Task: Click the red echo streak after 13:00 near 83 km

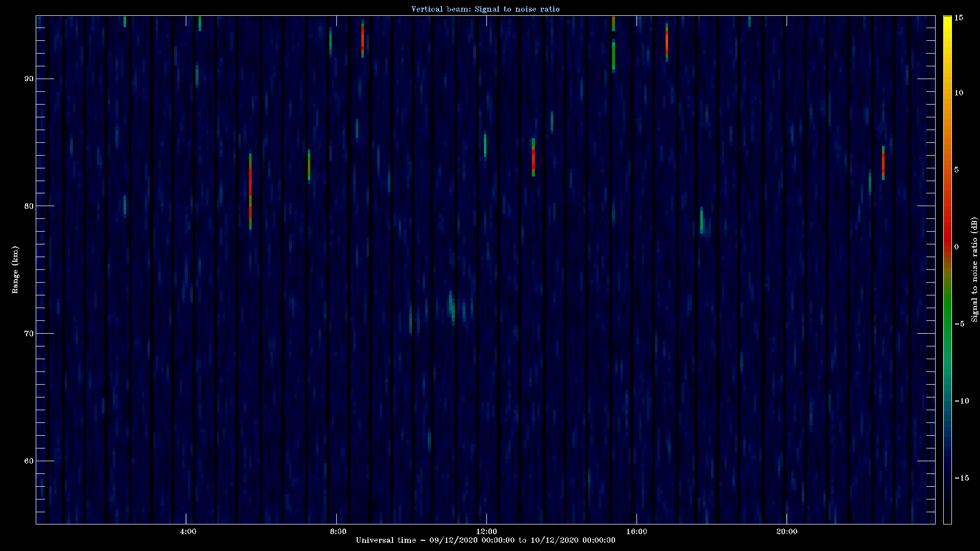Action: (533, 158)
